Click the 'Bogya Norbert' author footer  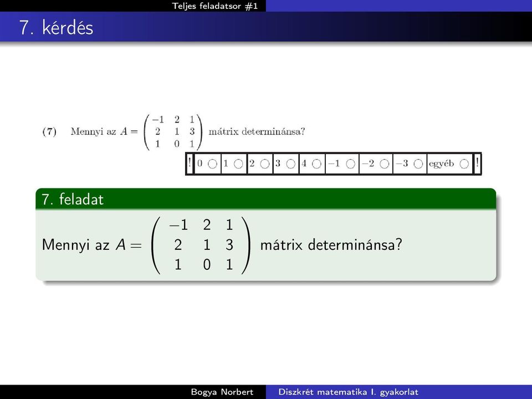(x=222, y=392)
